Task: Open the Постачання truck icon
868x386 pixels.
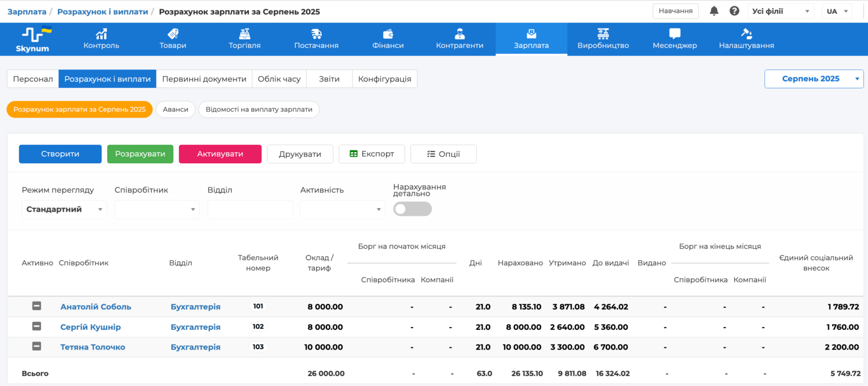Action: click(x=316, y=34)
